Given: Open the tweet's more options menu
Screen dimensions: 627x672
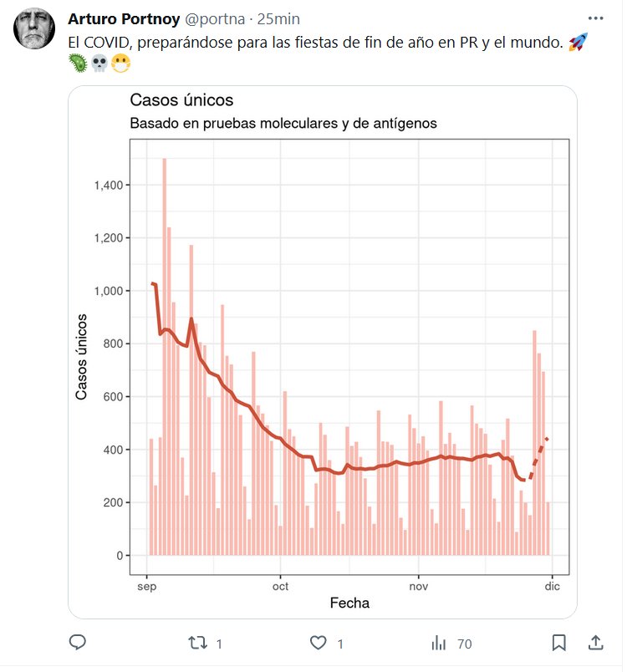Looking at the screenshot, I should point(595,18).
